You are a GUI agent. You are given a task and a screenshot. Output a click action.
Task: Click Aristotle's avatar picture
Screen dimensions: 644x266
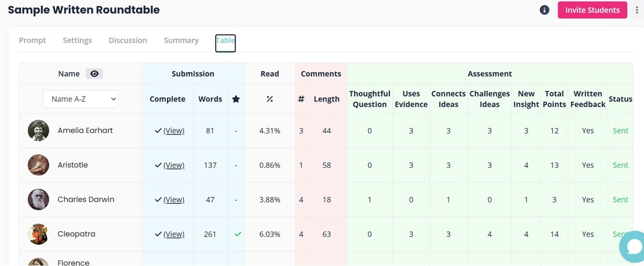(39, 165)
